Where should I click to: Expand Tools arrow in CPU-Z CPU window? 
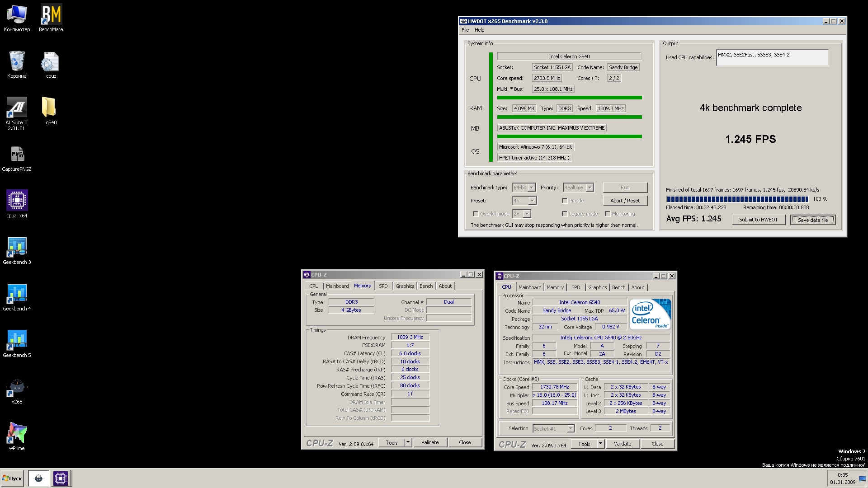(601, 444)
